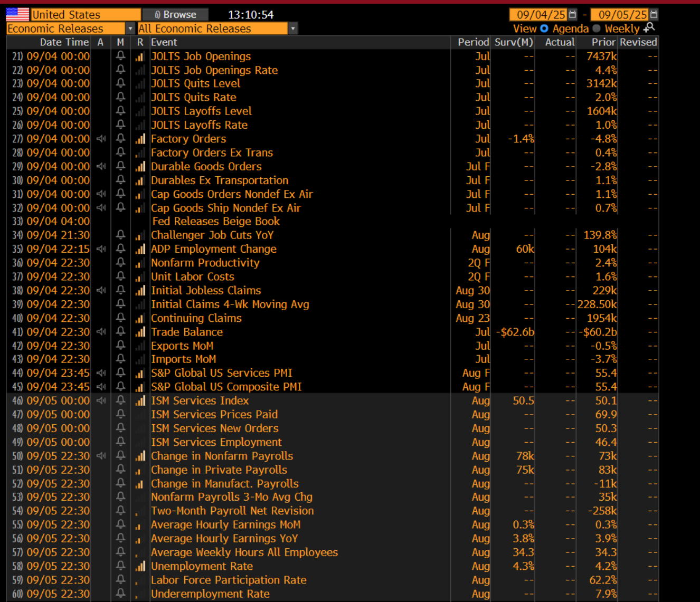Click speaker icon on Change in Nonfarm Payrolls row
This screenshot has height=602, width=700.
click(101, 456)
